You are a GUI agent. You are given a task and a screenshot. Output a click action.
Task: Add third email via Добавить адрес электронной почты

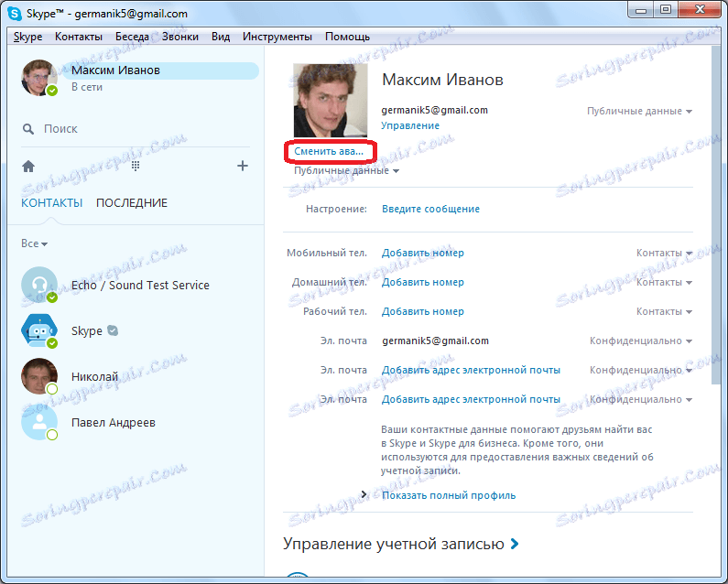(471, 399)
